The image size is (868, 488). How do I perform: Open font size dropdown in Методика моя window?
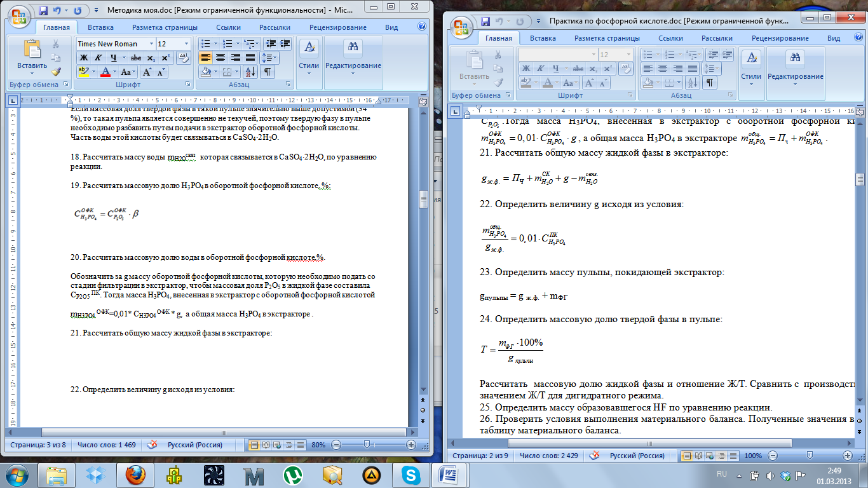[x=186, y=44]
